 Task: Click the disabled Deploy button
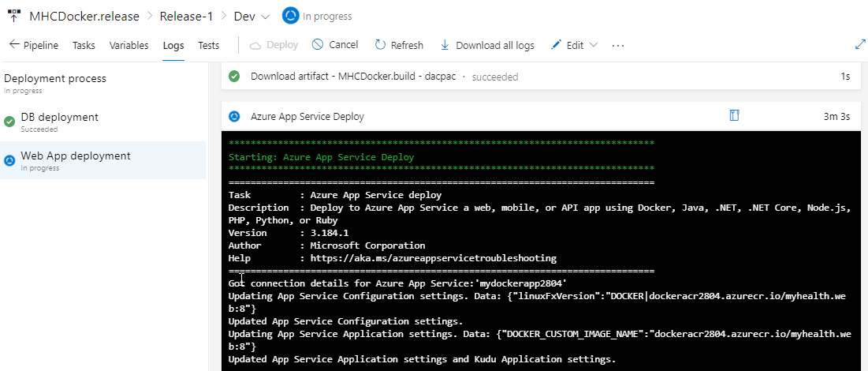[274, 45]
